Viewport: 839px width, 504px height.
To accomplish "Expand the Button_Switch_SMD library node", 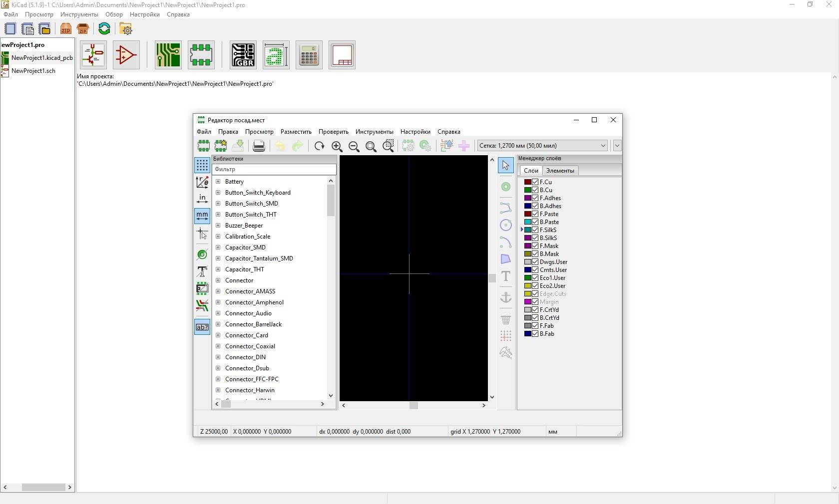I will click(218, 204).
